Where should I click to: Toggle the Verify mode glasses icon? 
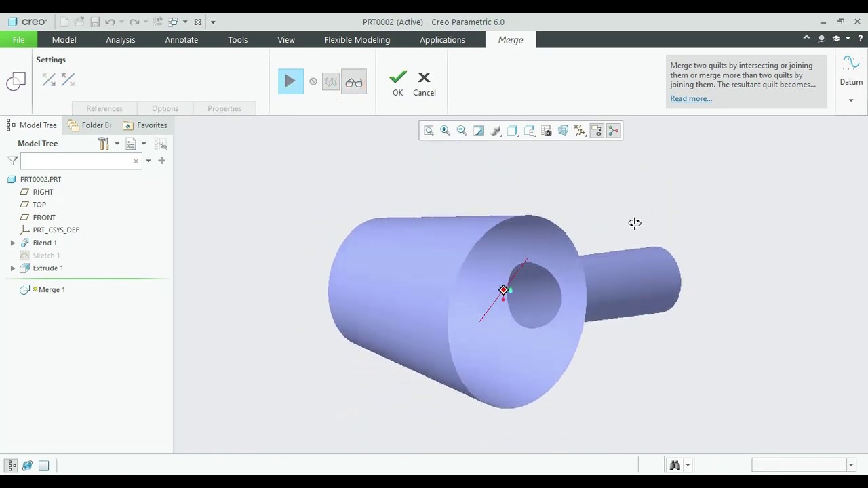(x=353, y=82)
